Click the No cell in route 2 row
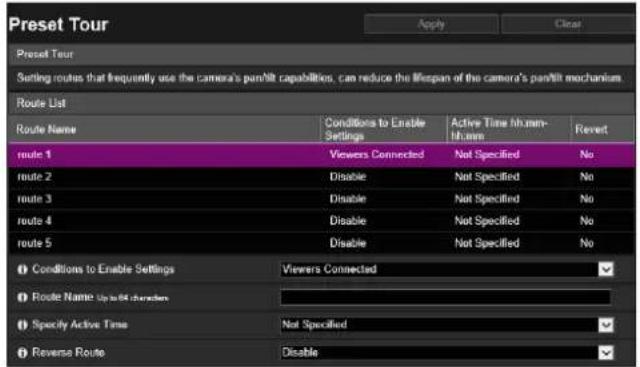The width and height of the screenshot is (640, 367). (x=587, y=177)
